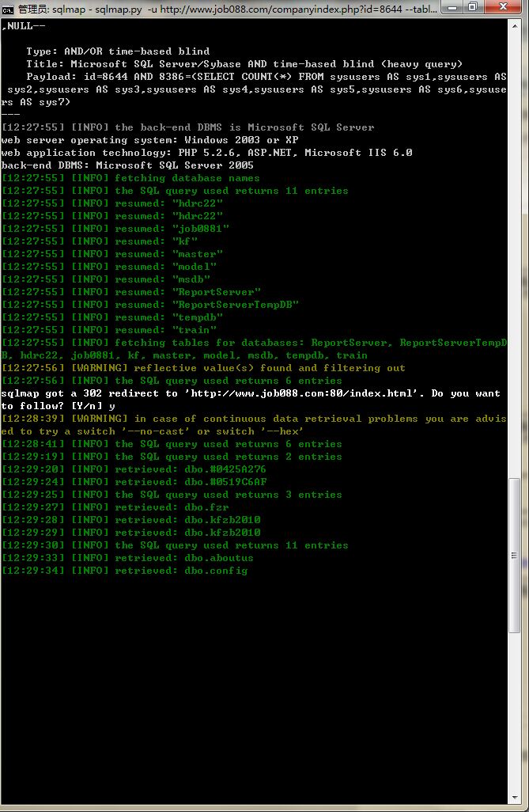Restore down the sqlmap console window

tap(473, 7)
